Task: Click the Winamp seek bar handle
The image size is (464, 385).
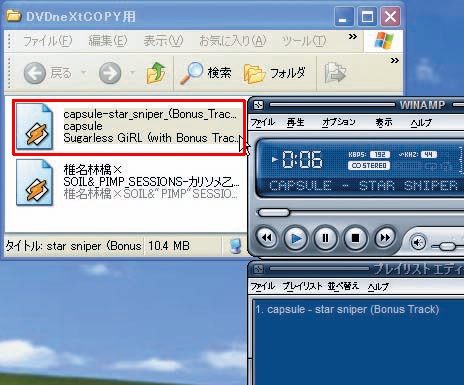Action: point(274,212)
